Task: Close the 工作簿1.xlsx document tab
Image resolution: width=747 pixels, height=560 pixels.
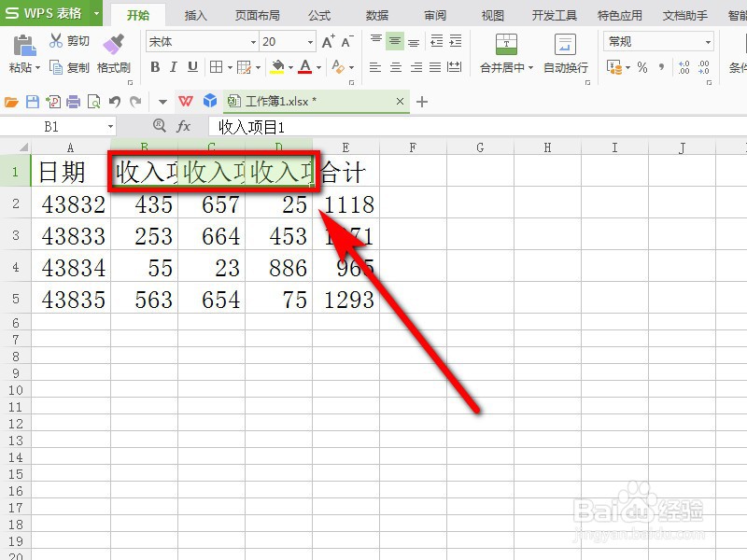Action: coord(401,101)
